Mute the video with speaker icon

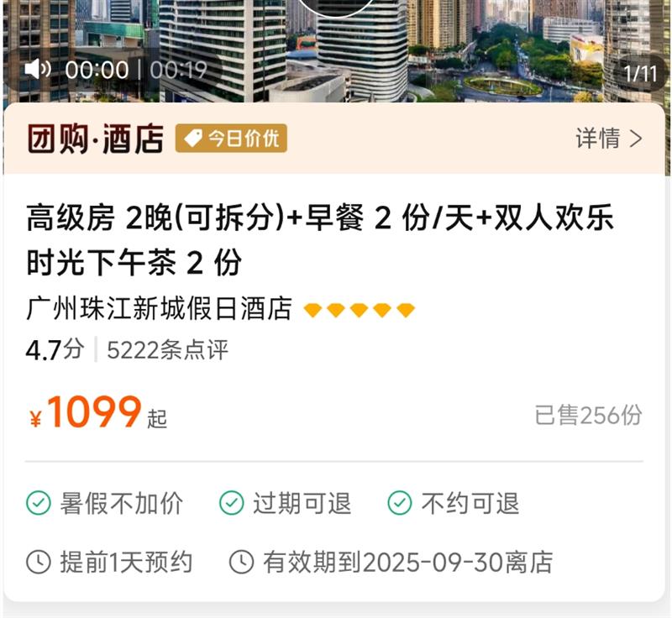point(38,69)
